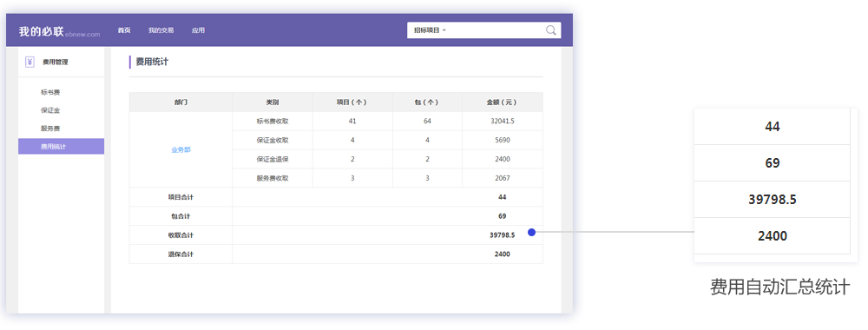868x330 pixels.
Task: Click the yen 费用管理 sidebar icon
Action: pos(30,62)
